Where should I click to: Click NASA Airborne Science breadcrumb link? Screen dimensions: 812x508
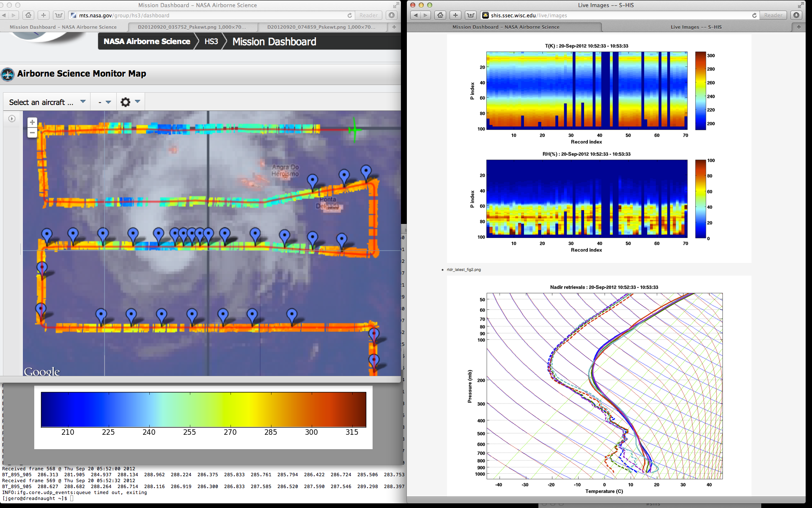pos(147,41)
